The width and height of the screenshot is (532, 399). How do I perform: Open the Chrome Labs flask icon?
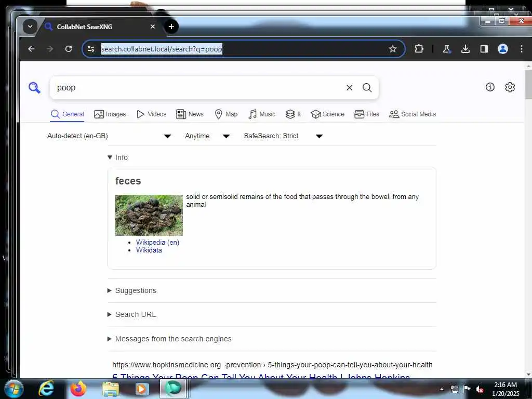[446, 49]
